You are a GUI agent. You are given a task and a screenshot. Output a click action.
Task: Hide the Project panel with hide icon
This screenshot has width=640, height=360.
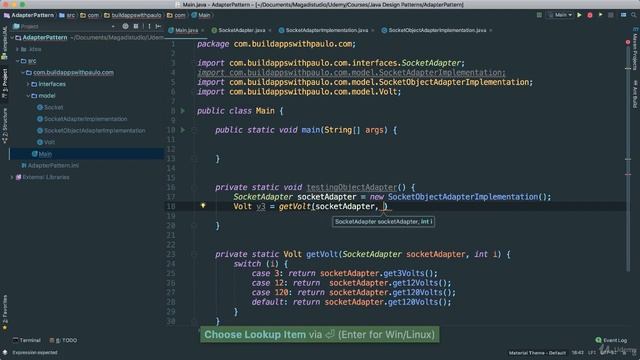pos(158,26)
